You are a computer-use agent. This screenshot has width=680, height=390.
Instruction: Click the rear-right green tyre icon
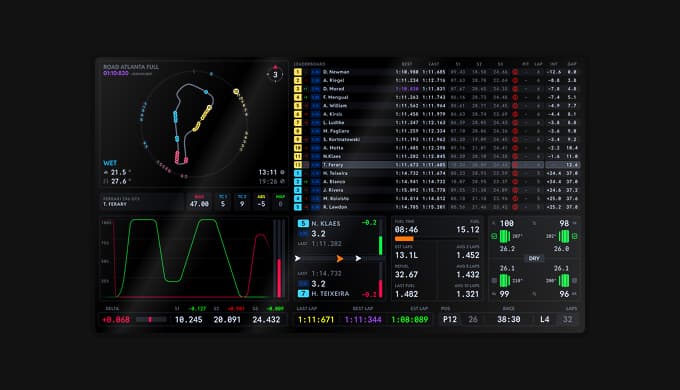[x=564, y=281]
